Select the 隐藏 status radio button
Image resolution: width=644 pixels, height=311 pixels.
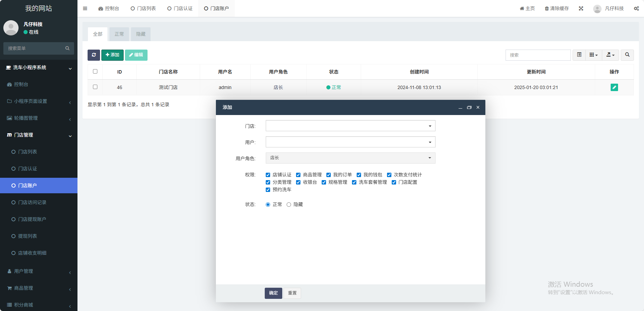tap(289, 204)
